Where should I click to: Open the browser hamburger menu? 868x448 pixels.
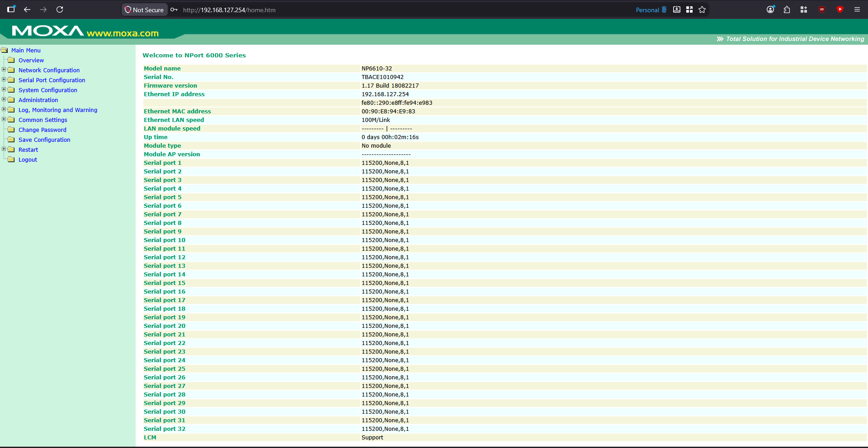[857, 9]
